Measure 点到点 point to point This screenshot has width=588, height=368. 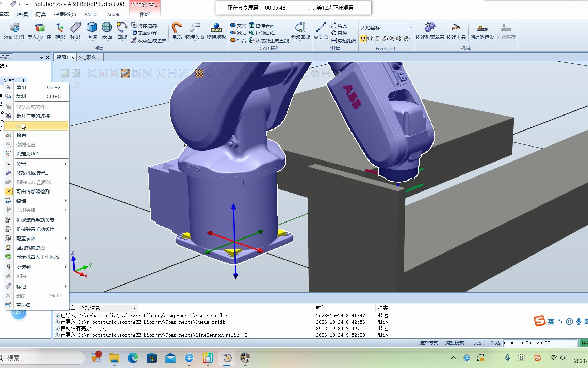pyautogui.click(x=321, y=31)
